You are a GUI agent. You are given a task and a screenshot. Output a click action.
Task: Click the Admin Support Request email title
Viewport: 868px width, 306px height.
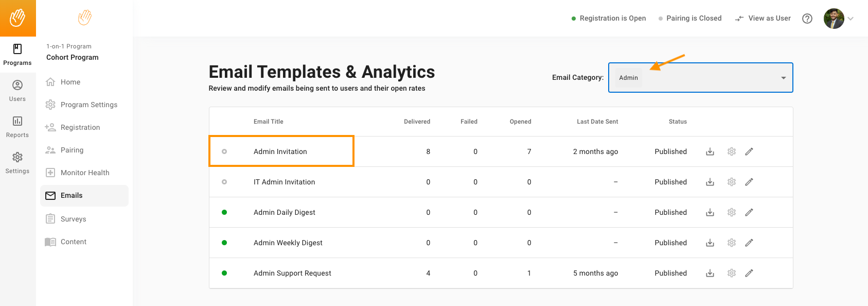[x=292, y=273]
